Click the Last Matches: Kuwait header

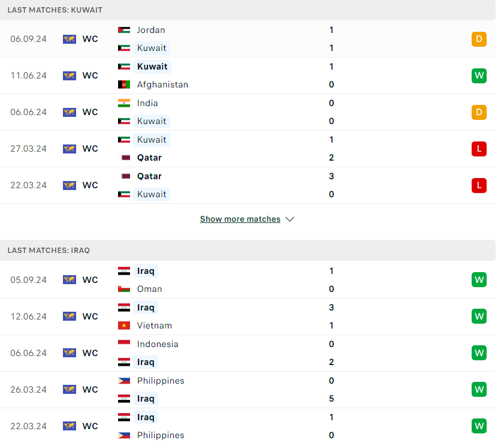(55, 10)
